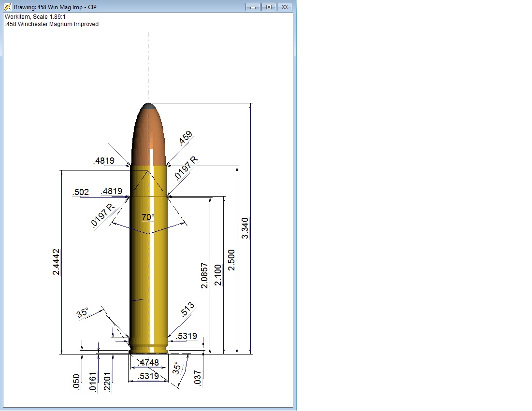Screen dimensions: 532x411
Task: Click the 2.4442 vertical dimension label
Action: 56,262
